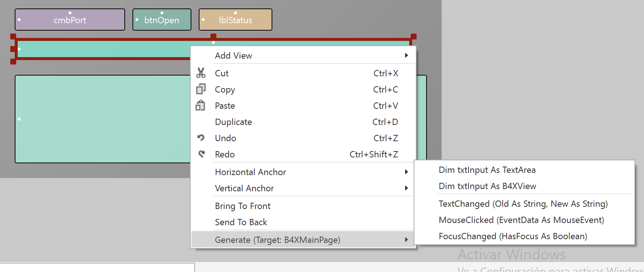This screenshot has height=272, width=644.
Task: Click the Undo arrow icon
Action: click(201, 138)
